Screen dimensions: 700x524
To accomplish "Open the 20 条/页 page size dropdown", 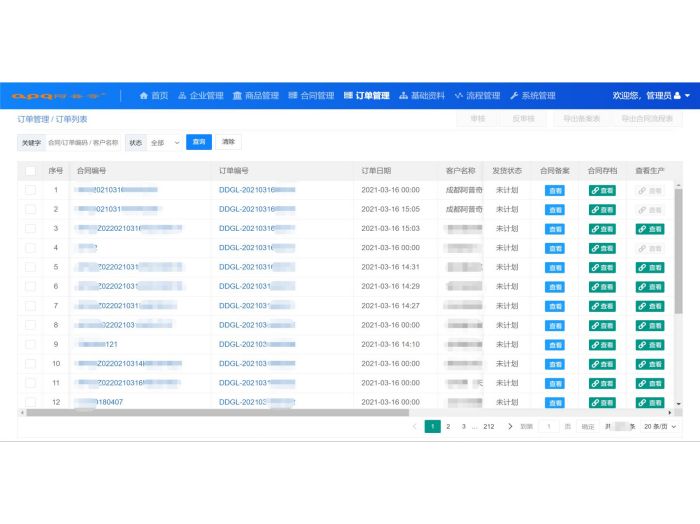I will coord(660,426).
